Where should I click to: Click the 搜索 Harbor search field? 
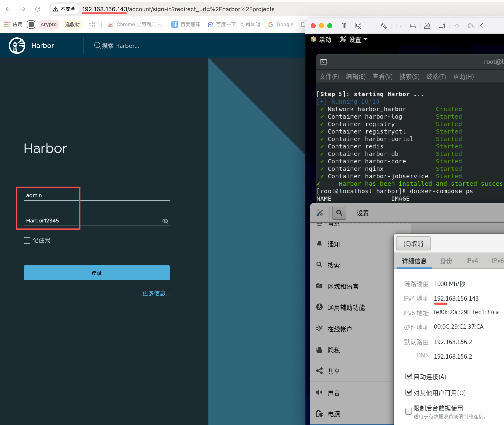click(x=121, y=46)
